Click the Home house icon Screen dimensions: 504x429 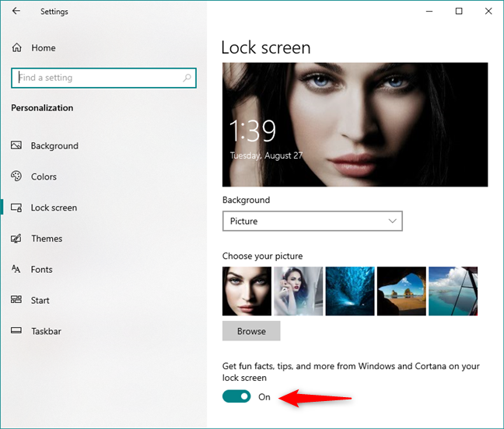[x=17, y=48]
